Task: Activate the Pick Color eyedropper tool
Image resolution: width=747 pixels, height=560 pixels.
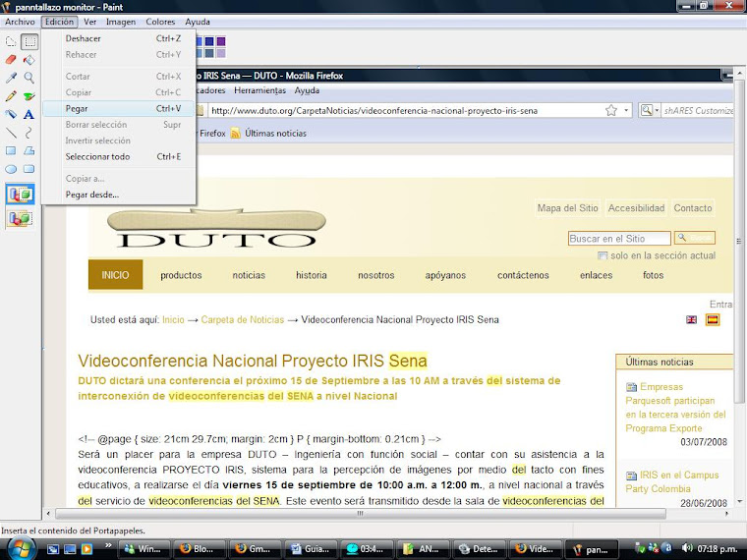Action: (11, 78)
